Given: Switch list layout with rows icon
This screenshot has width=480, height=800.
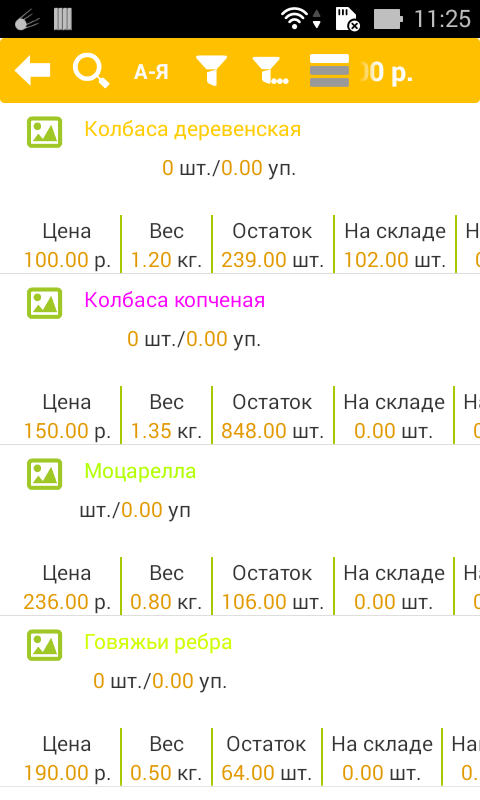Looking at the screenshot, I should (330, 70).
